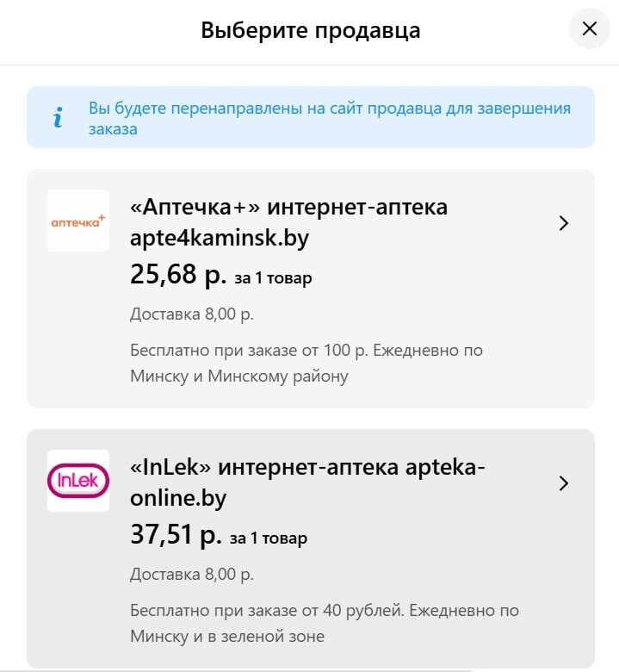Open InLek seller via its chevron arrow
Image resolution: width=619 pixels, height=672 pixels.
[x=564, y=483]
